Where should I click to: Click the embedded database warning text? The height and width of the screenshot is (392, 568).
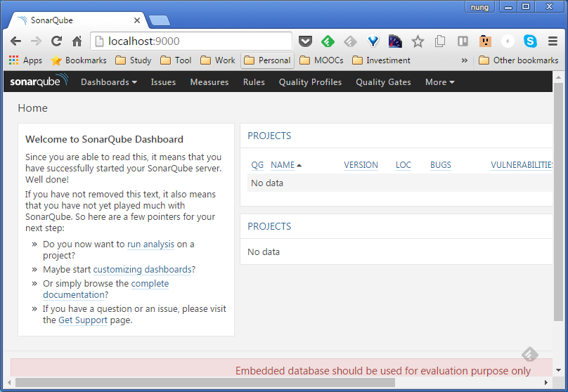click(383, 371)
